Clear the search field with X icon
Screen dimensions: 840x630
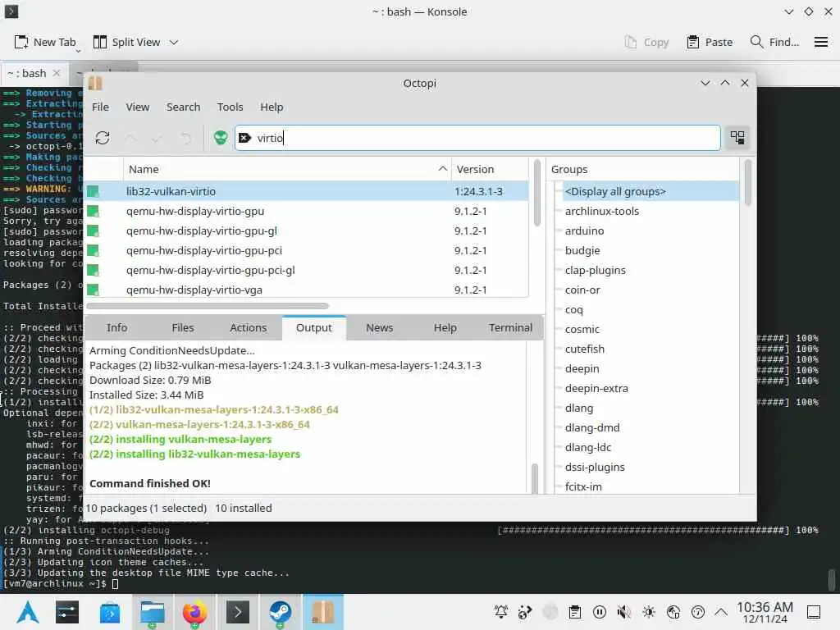(244, 138)
